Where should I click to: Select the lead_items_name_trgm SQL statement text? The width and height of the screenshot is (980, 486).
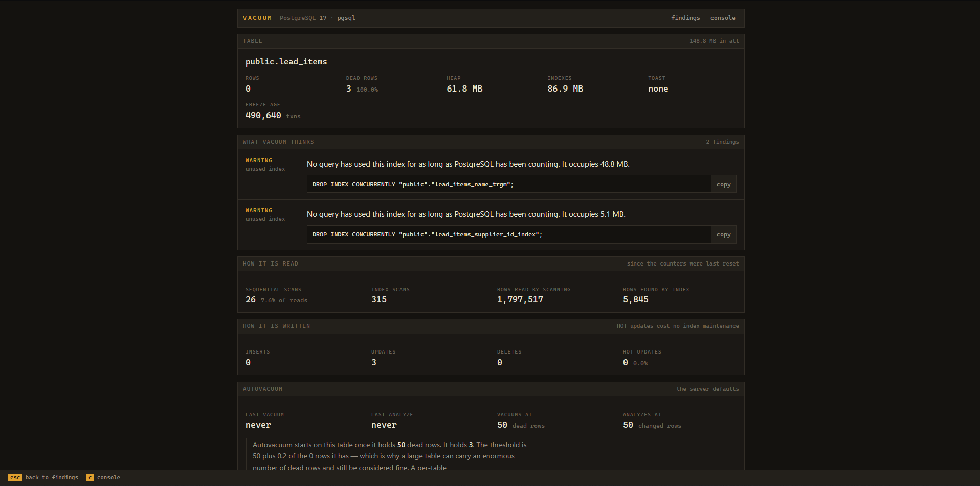click(x=413, y=184)
